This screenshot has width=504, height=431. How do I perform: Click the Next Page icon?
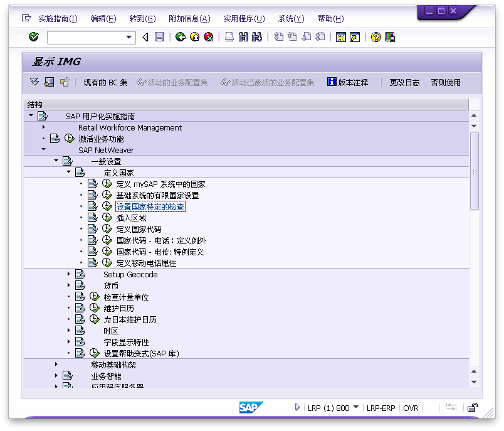(307, 37)
